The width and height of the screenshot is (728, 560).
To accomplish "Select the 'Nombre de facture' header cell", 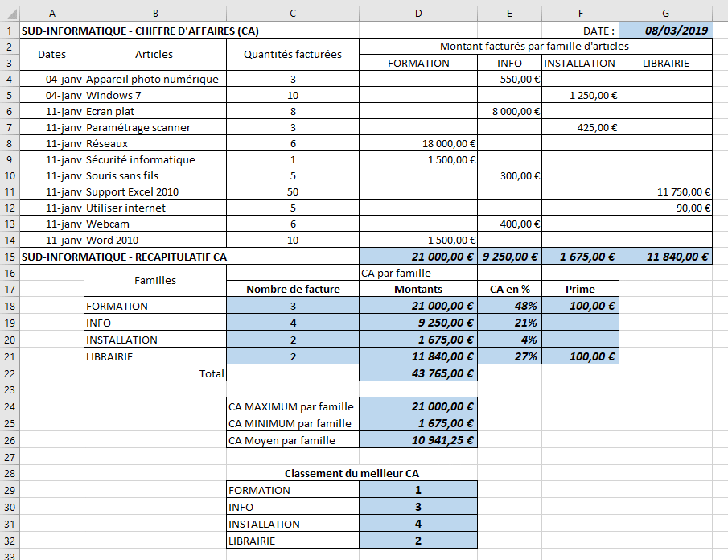I will (x=293, y=289).
